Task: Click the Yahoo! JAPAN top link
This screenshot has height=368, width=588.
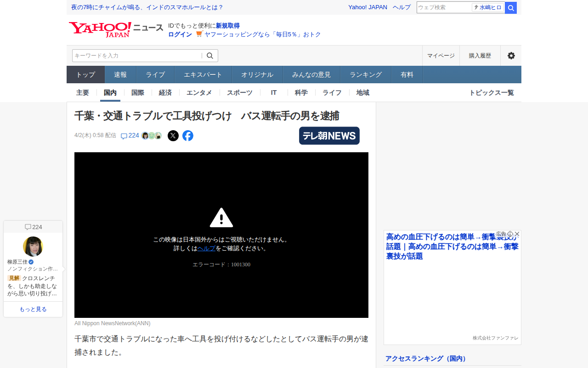Action: pos(367,7)
